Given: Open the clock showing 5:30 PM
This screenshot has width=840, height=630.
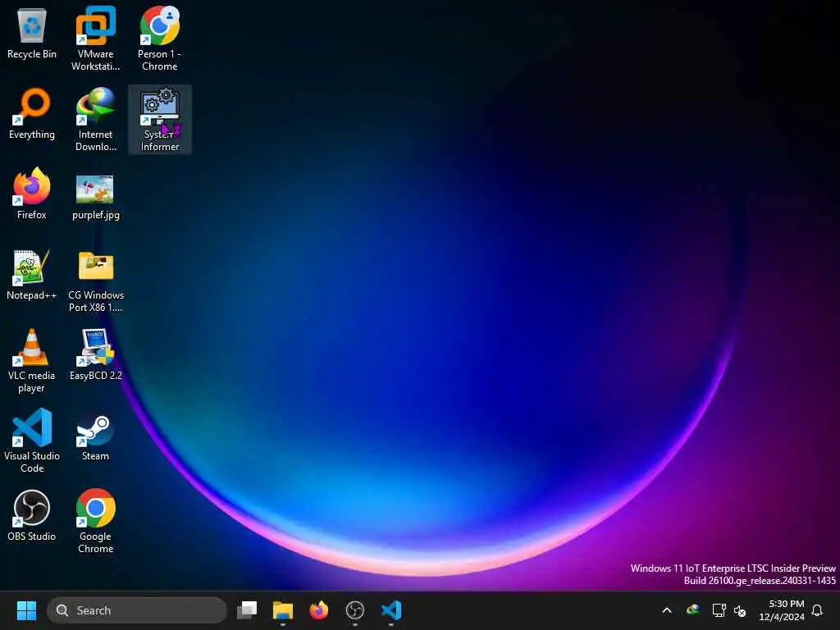Looking at the screenshot, I should click(x=782, y=610).
